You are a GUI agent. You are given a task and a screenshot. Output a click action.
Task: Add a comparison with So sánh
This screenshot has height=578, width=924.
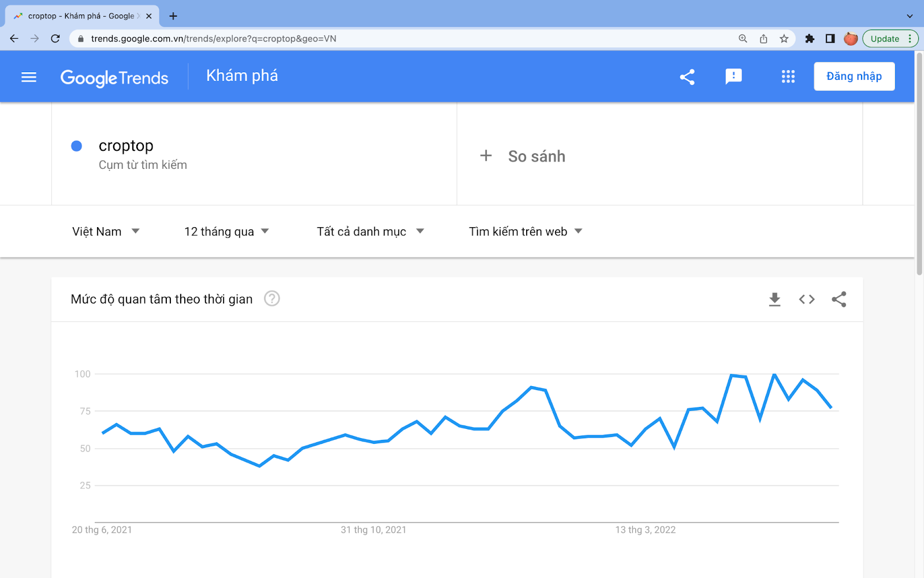pos(536,156)
